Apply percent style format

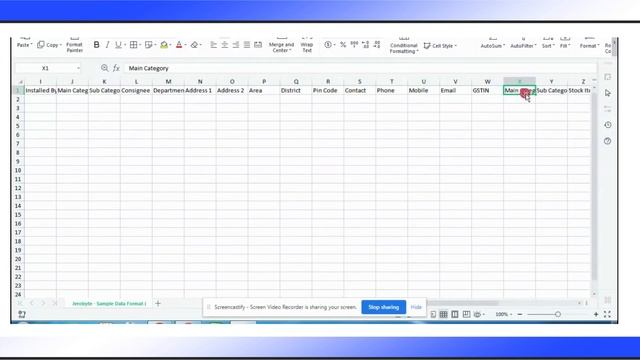click(x=343, y=45)
